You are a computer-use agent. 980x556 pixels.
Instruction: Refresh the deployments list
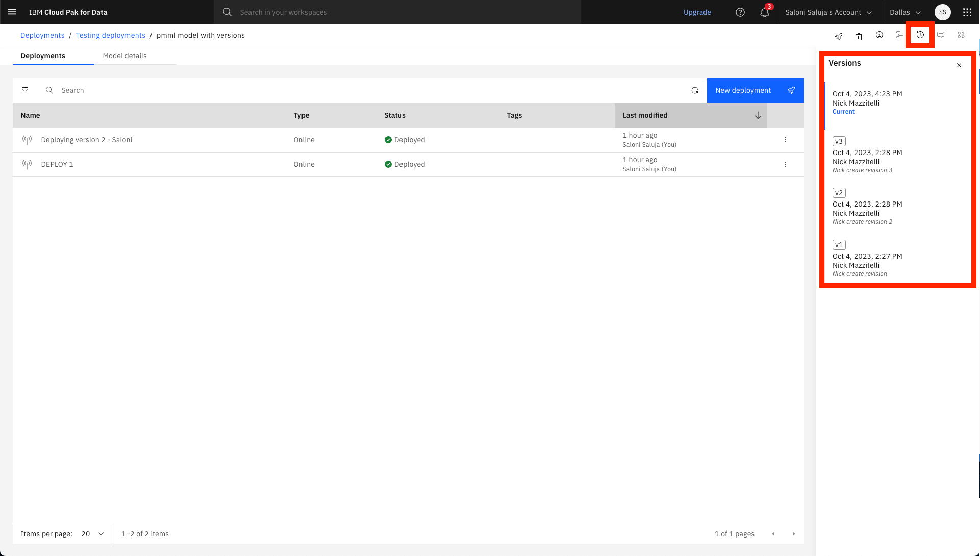point(695,90)
